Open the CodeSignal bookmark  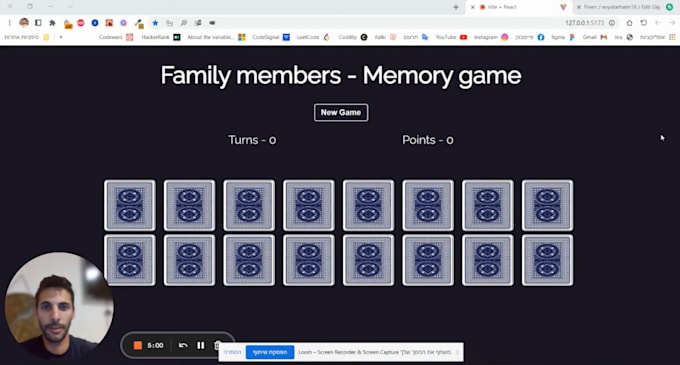click(x=271, y=37)
